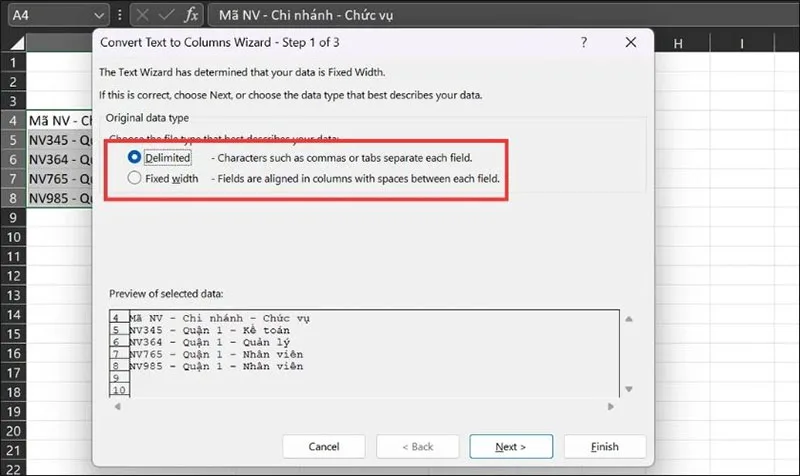
Task: Click cell containing NV985
Action: (x=59, y=198)
